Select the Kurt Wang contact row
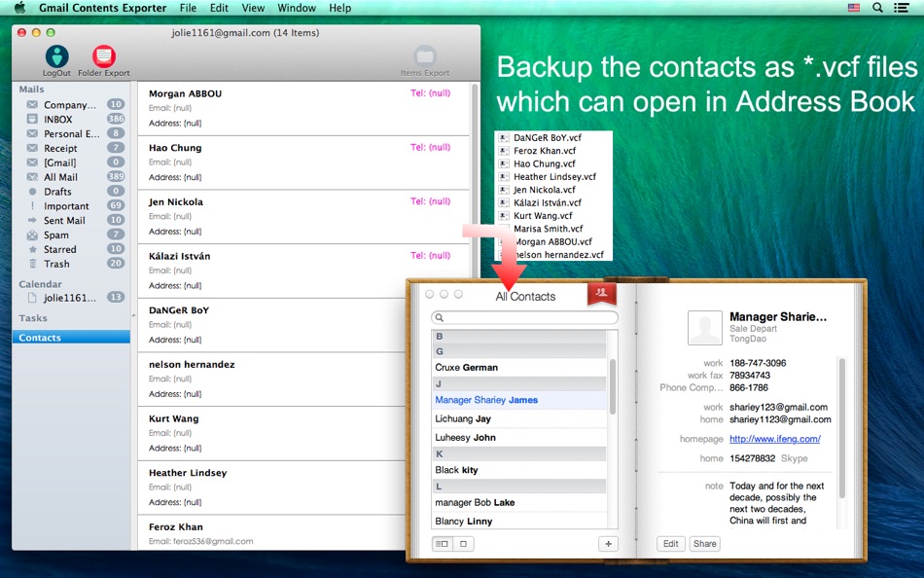 click(x=272, y=434)
